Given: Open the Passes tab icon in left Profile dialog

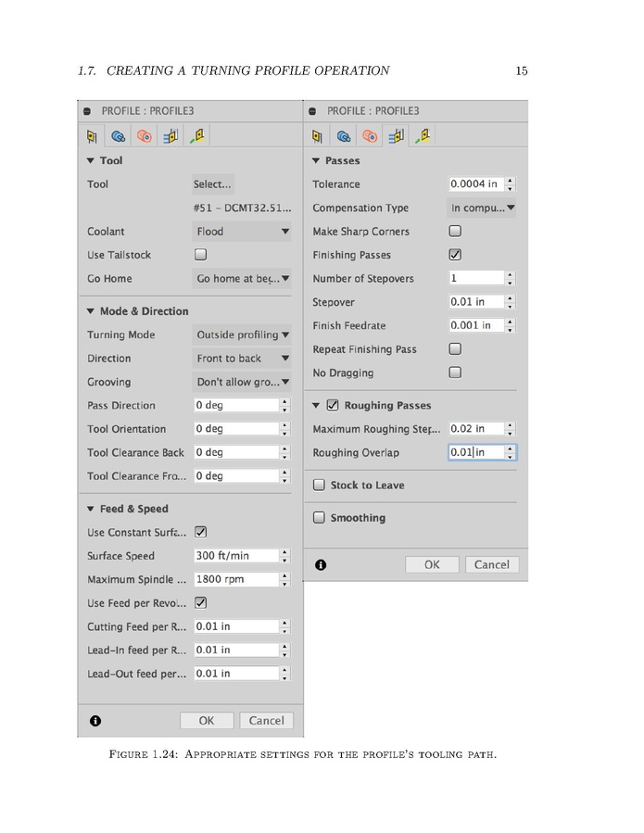Looking at the screenshot, I should coord(170,136).
